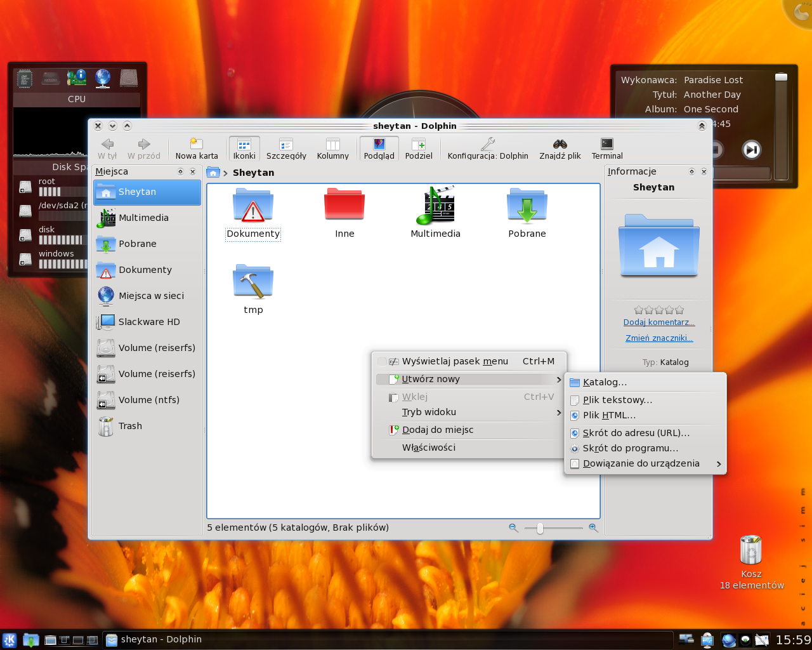
Task: Skip to next track in music widget
Action: coord(752,150)
